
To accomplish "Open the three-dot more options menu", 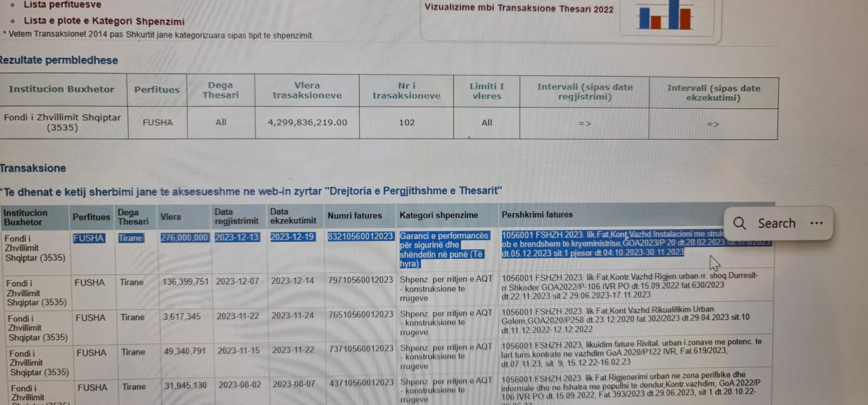I will tap(816, 223).
